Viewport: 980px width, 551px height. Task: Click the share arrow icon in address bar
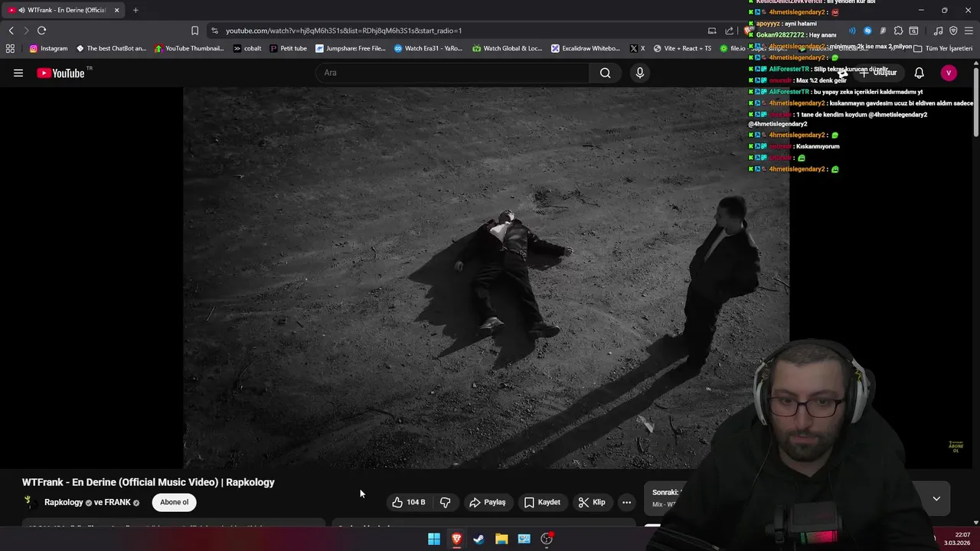pos(729,31)
